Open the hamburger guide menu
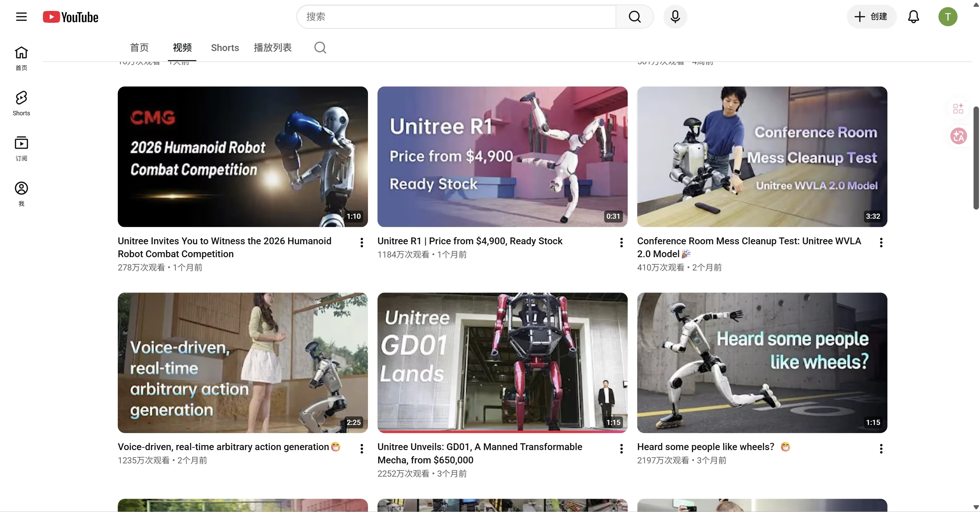Viewport: 980px width, 512px height. click(x=21, y=17)
